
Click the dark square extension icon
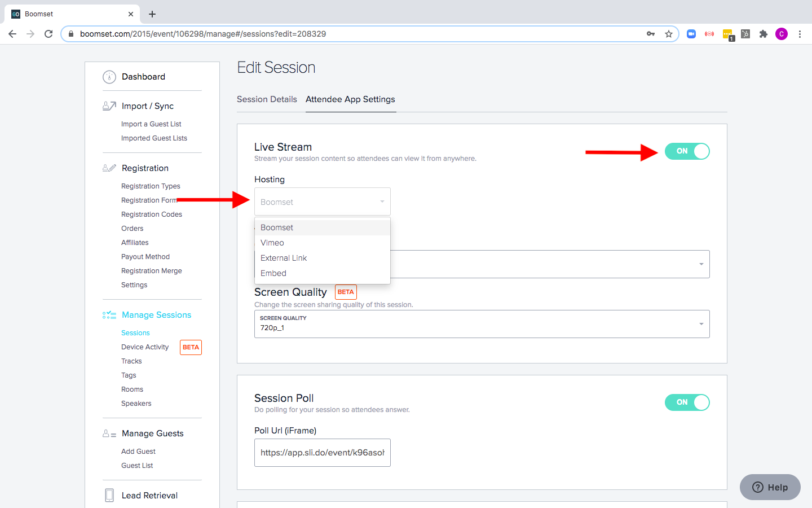click(745, 34)
